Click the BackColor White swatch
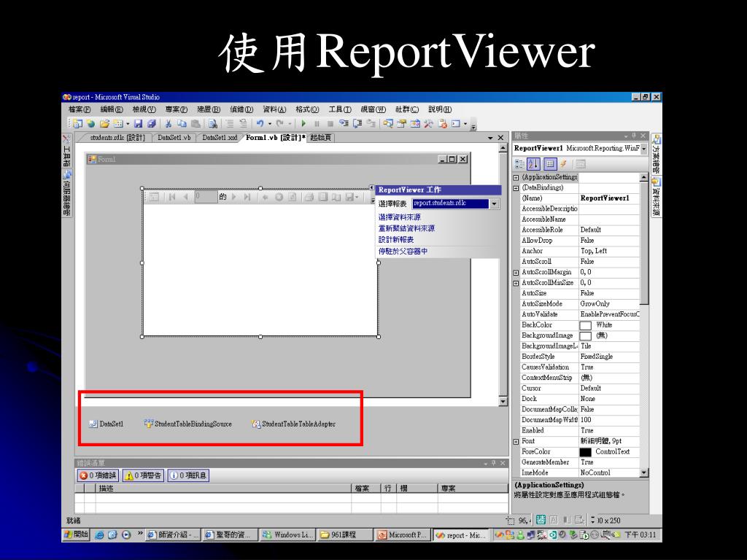 click(585, 325)
